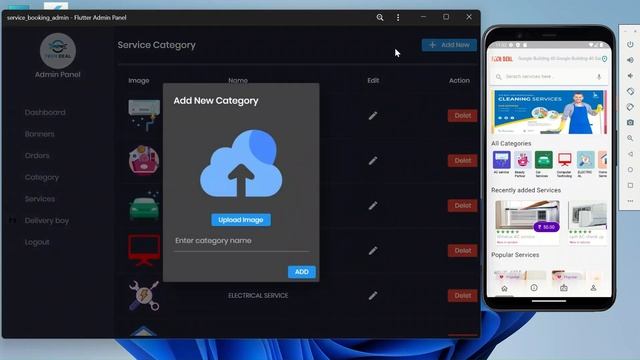640x360 pixels.
Task: Click the Add New button
Action: (449, 45)
